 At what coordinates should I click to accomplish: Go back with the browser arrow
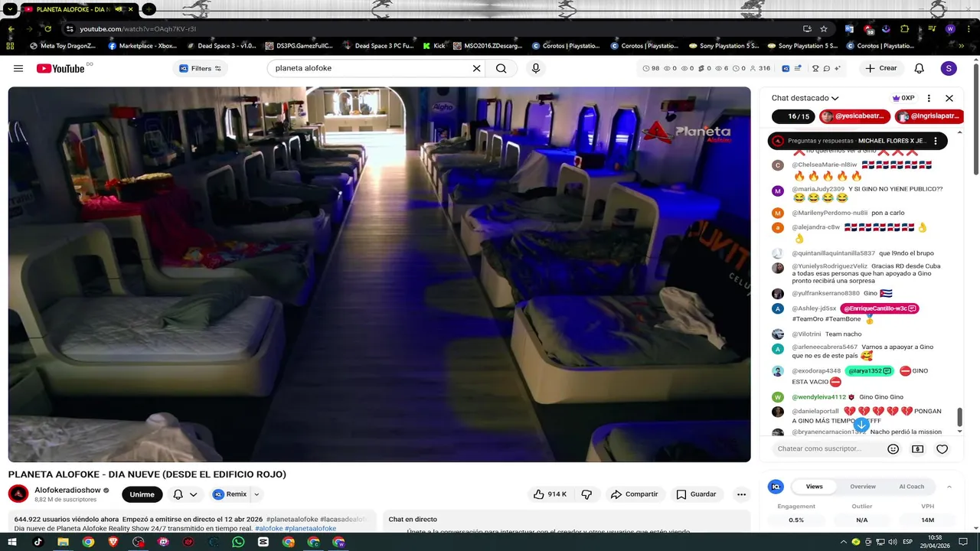[11, 29]
